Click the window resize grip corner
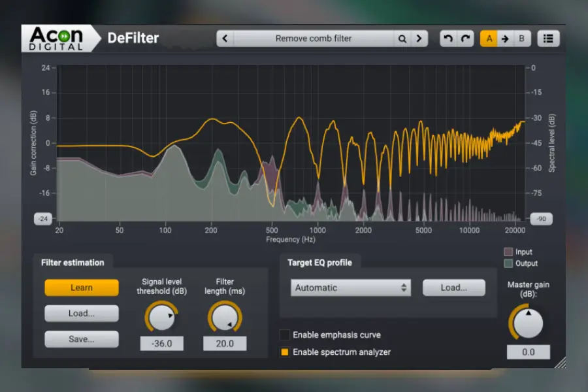 pos(560,363)
